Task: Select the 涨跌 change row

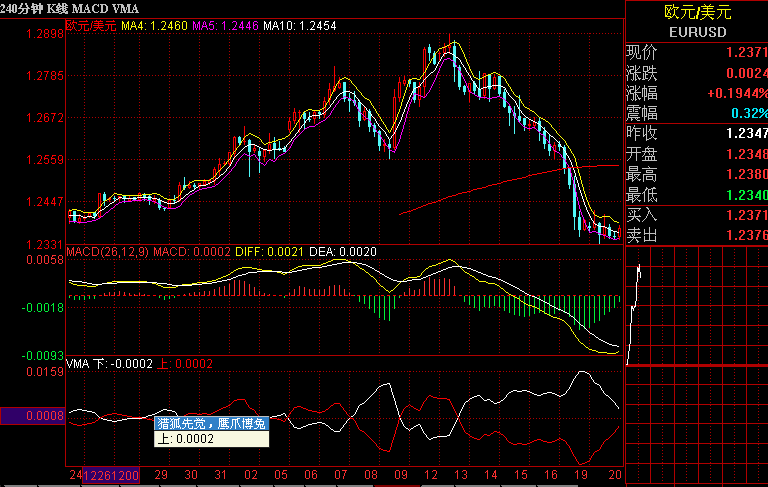Action: coord(697,73)
